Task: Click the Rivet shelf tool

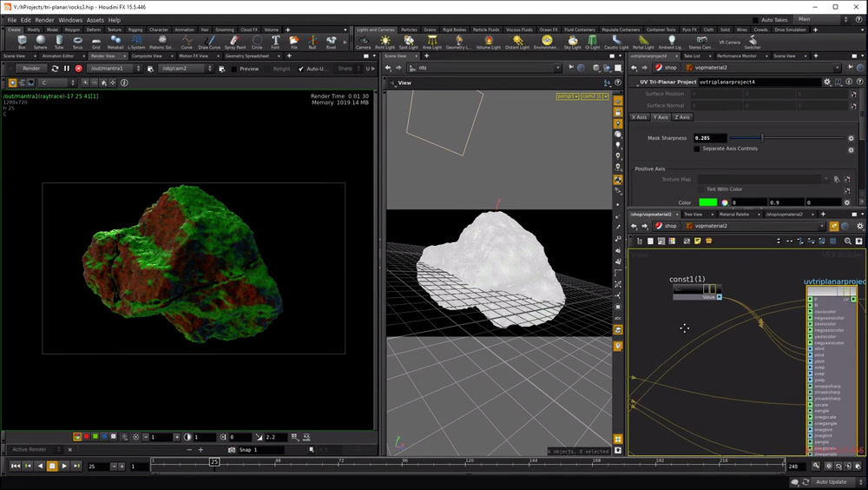Action: [331, 42]
